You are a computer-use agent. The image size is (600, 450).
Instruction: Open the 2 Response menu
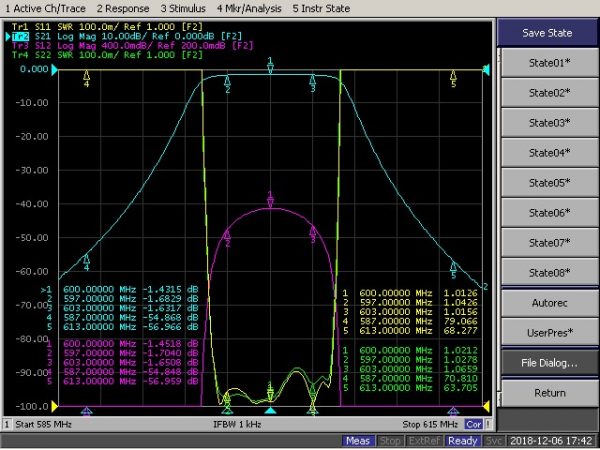[123, 8]
